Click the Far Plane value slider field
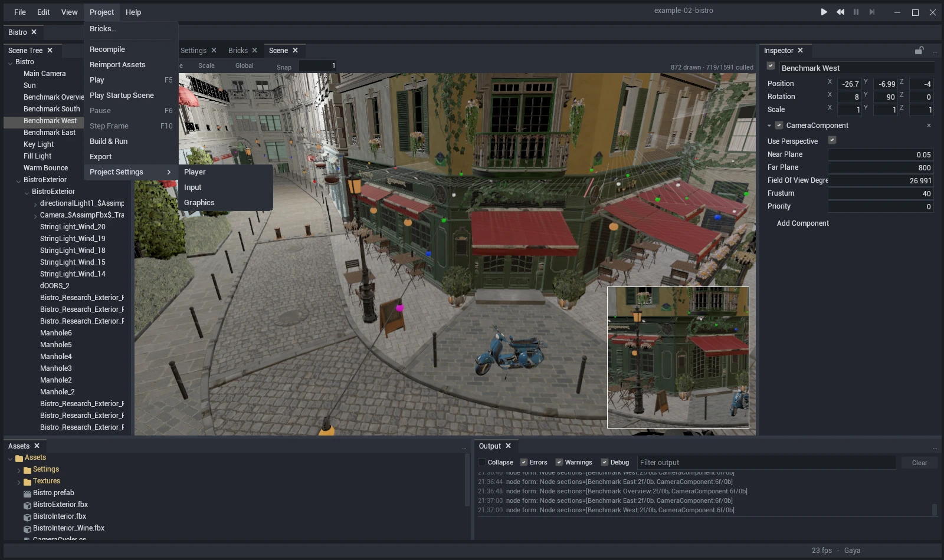Image resolution: width=944 pixels, height=560 pixels. [x=881, y=168]
